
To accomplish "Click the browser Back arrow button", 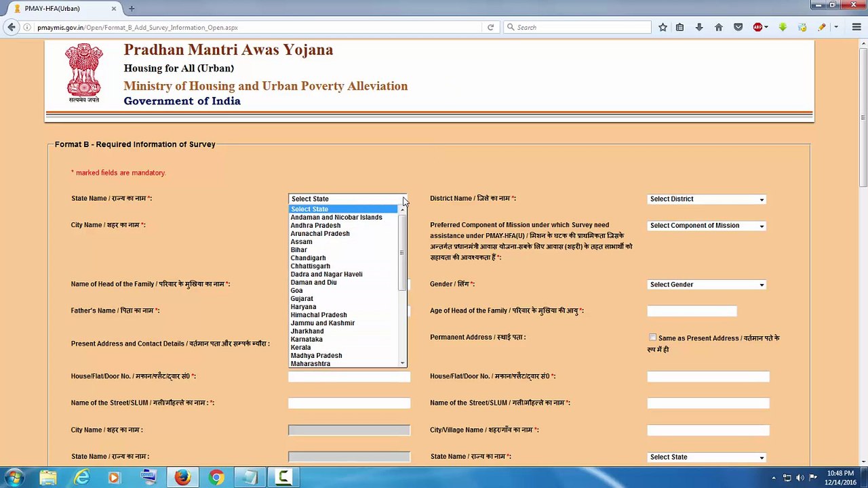I will click(11, 27).
